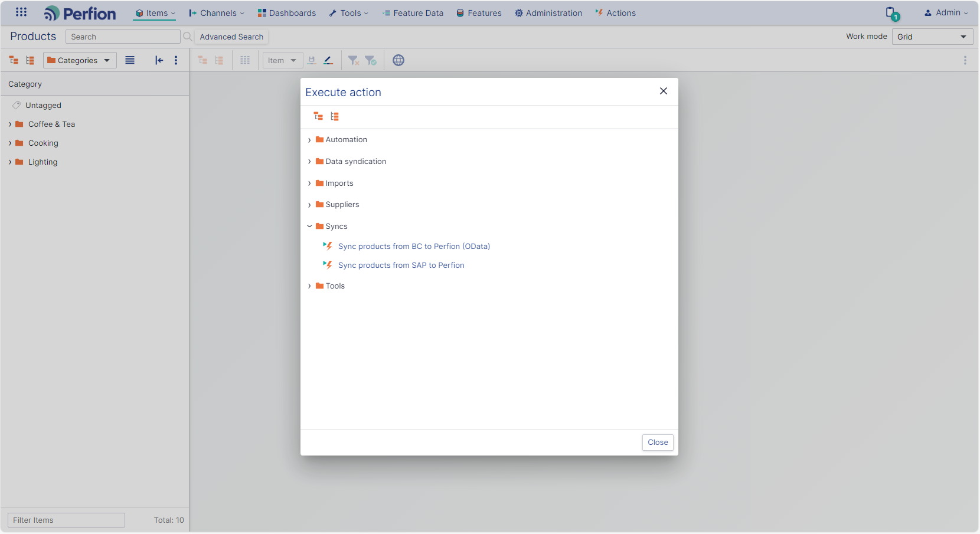This screenshot has height=534, width=980.
Task: Click the apply filter icon
Action: click(x=371, y=60)
